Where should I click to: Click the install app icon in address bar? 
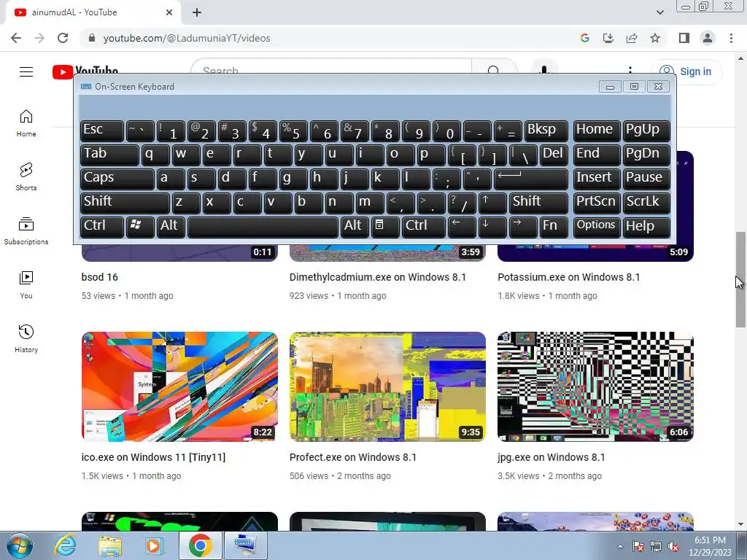(x=608, y=38)
